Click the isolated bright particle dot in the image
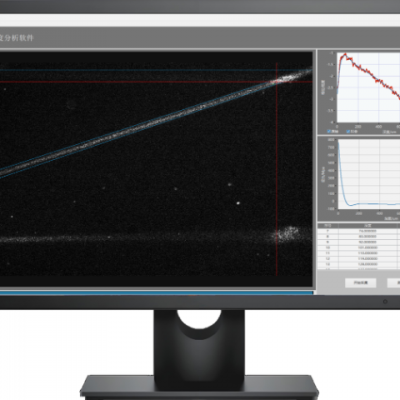This screenshot has width=400, height=400. 238,203
